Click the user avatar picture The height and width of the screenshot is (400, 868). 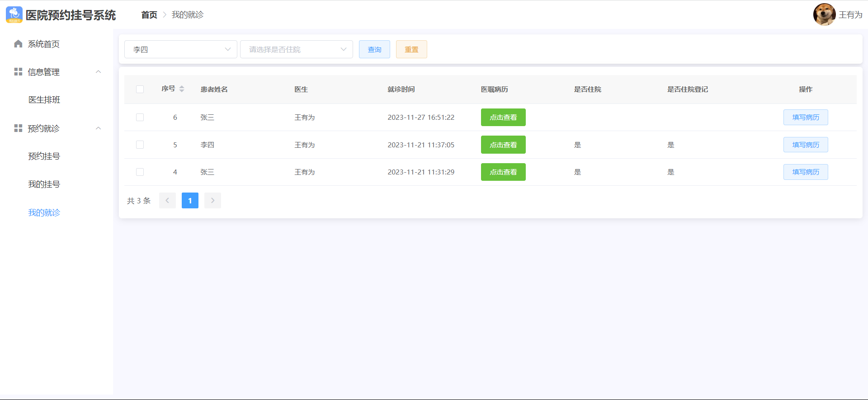(x=824, y=14)
